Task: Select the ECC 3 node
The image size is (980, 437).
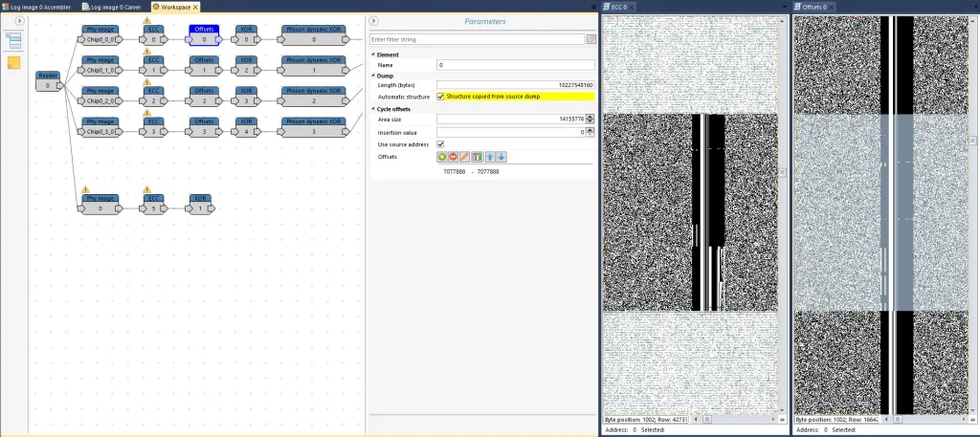Action: point(153,127)
